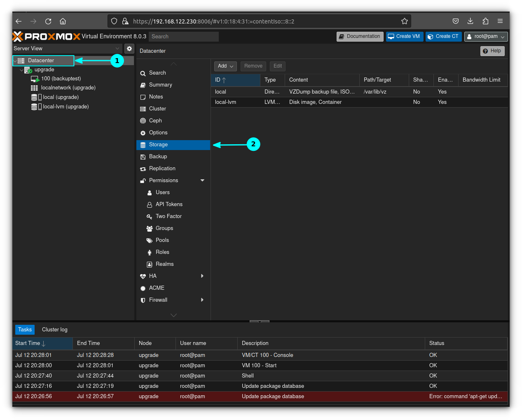
Task: Open Realms under Permissions
Action: 173,264
